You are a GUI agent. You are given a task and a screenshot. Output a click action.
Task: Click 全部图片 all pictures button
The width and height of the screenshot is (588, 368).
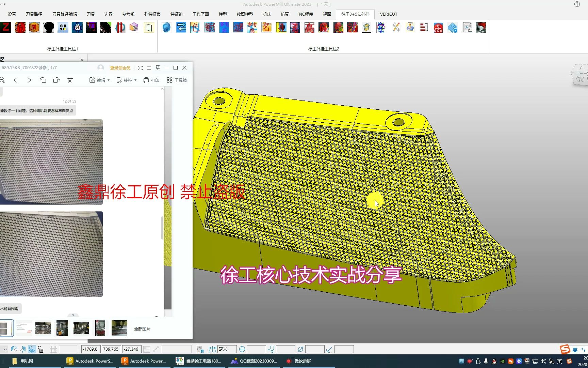(142, 329)
